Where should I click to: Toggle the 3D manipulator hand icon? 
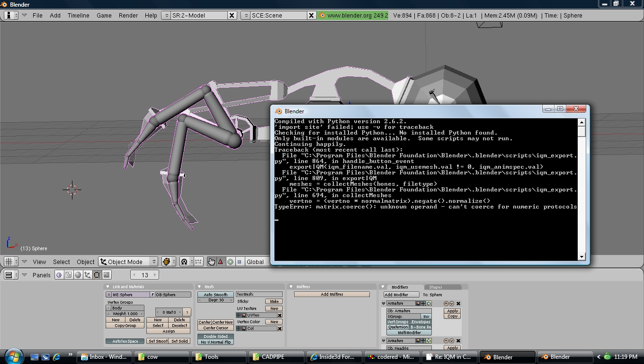(x=212, y=262)
